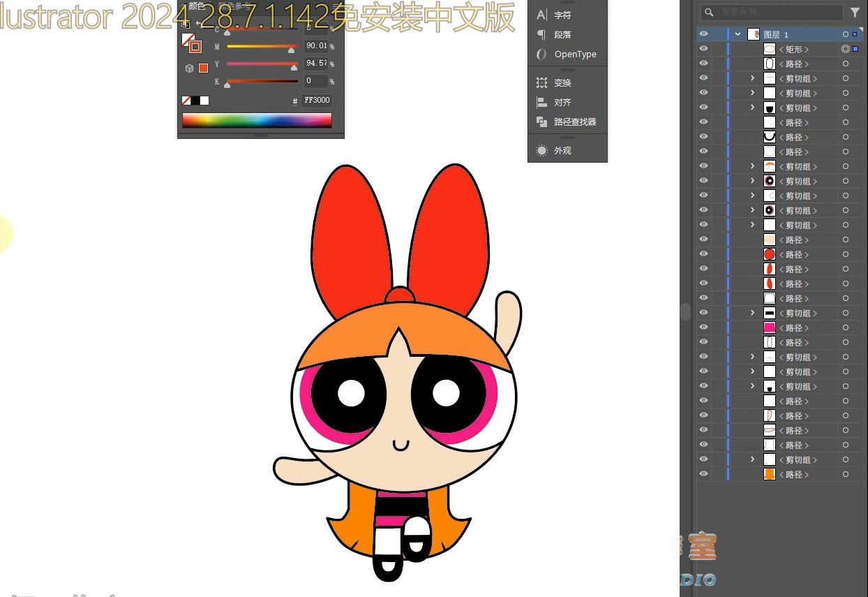The image size is (868, 597).
Task: Click the C (cyan) slider track
Action: click(x=262, y=29)
